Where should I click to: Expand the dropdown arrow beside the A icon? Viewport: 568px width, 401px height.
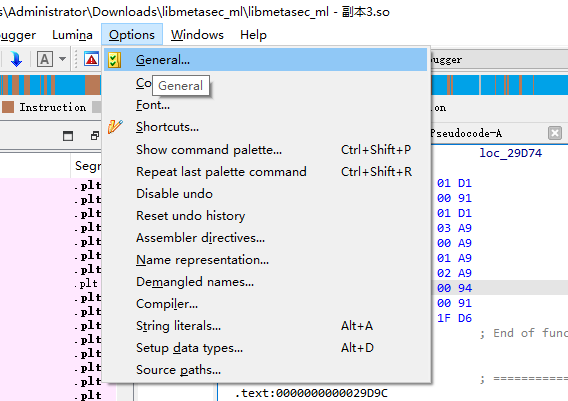[62, 59]
